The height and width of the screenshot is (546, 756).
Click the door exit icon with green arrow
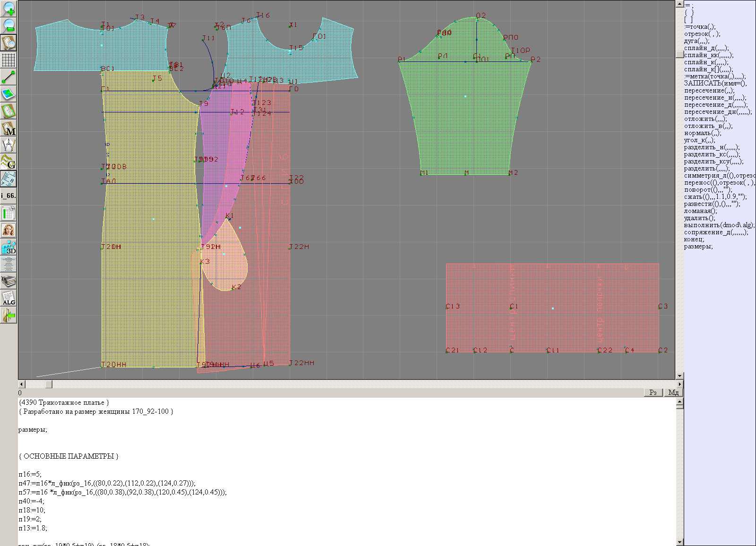[9, 315]
